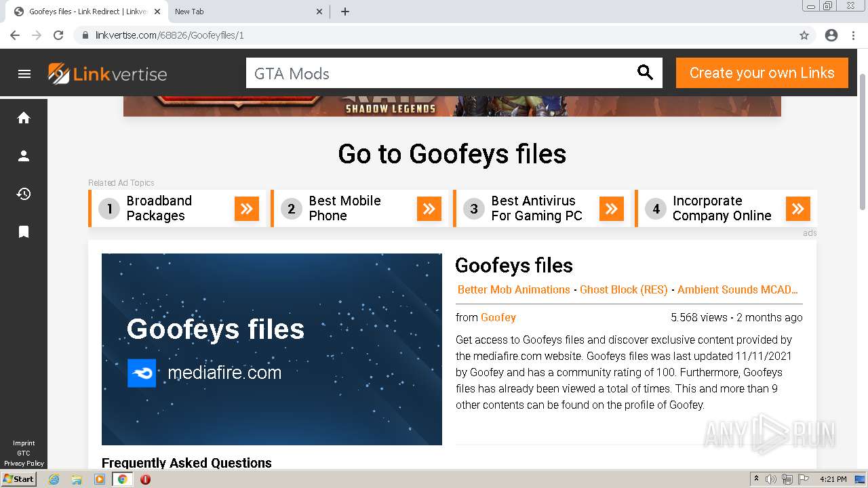Click the red Opera taskbar icon

click(145, 479)
